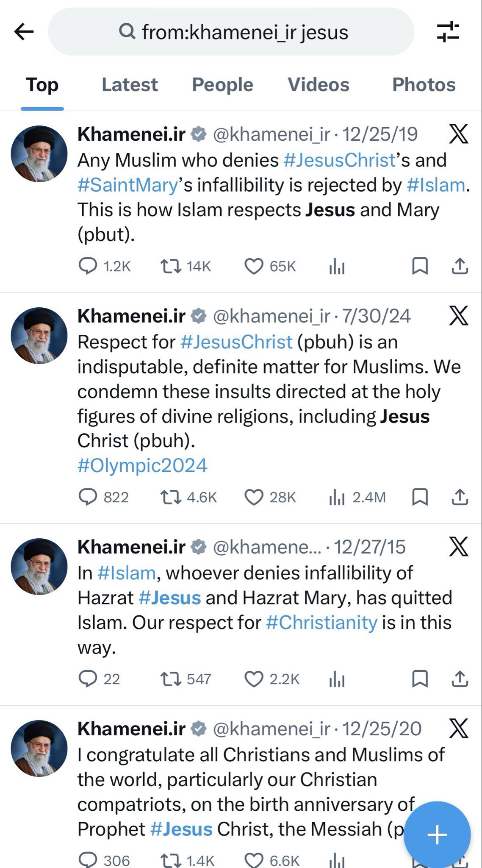This screenshot has width=482, height=868.
Task: Open the Photos tab
Action: pyautogui.click(x=424, y=85)
